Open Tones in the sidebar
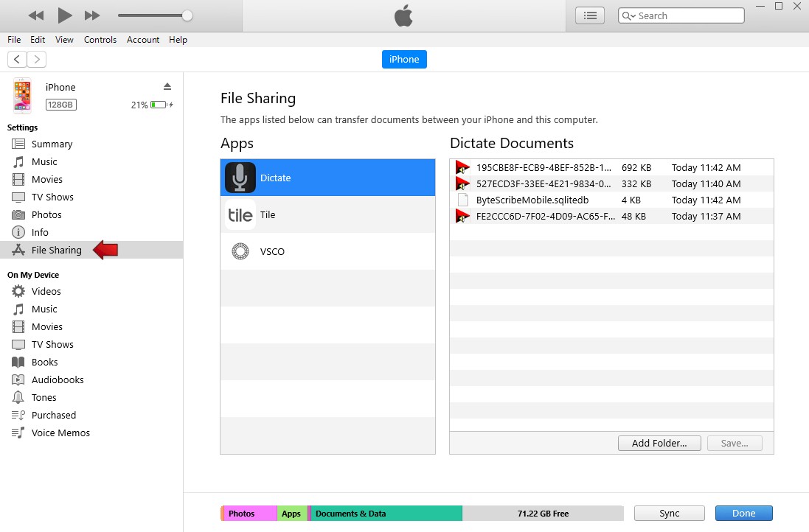Image resolution: width=809 pixels, height=532 pixels. [92, 397]
